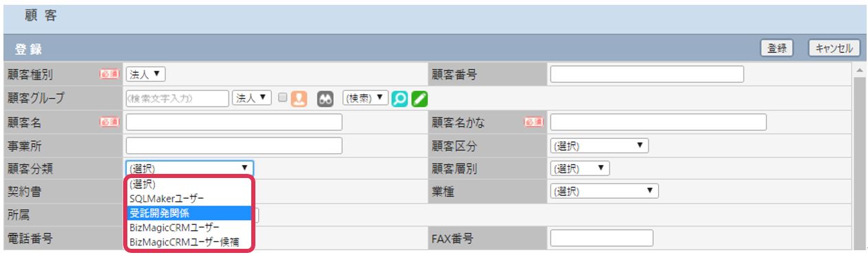Click the green pencil edit icon
The height and width of the screenshot is (255, 868).
point(419,98)
